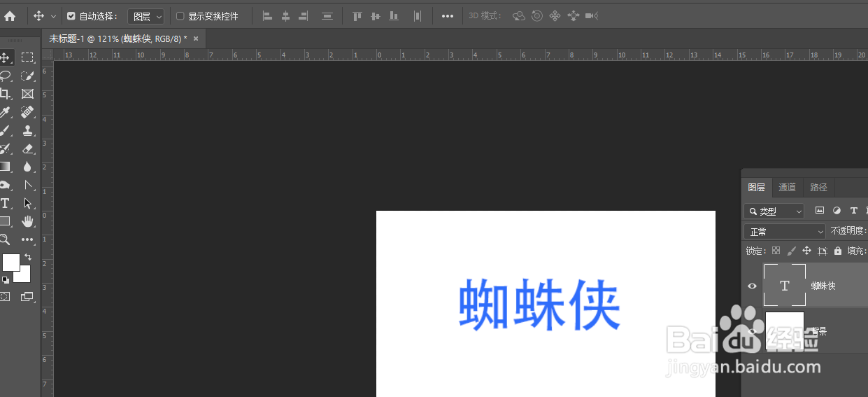Select the Eraser tool

pyautogui.click(x=27, y=148)
